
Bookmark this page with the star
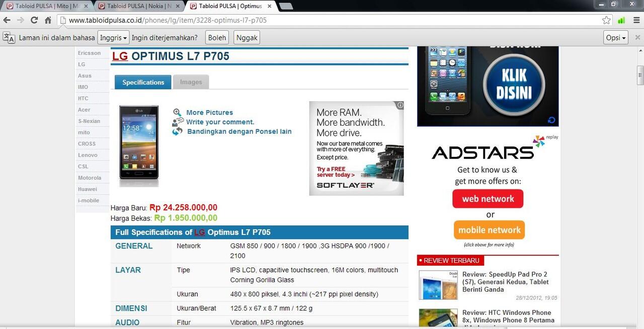pos(607,20)
